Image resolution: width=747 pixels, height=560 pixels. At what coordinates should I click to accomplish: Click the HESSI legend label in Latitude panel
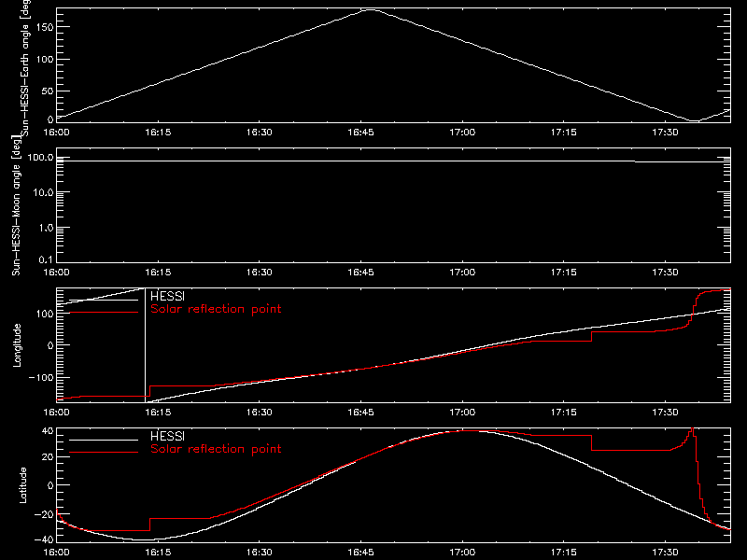tap(167, 436)
